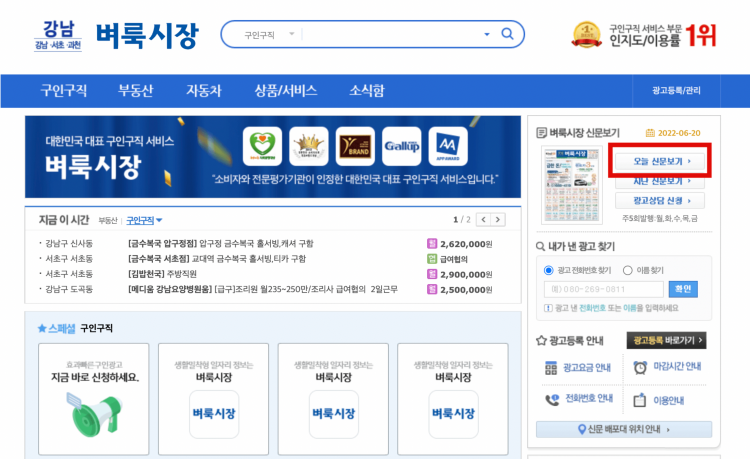Image resolution: width=750 pixels, height=459 pixels.
Task: Expand the search suggestions arrow
Action: 487,34
